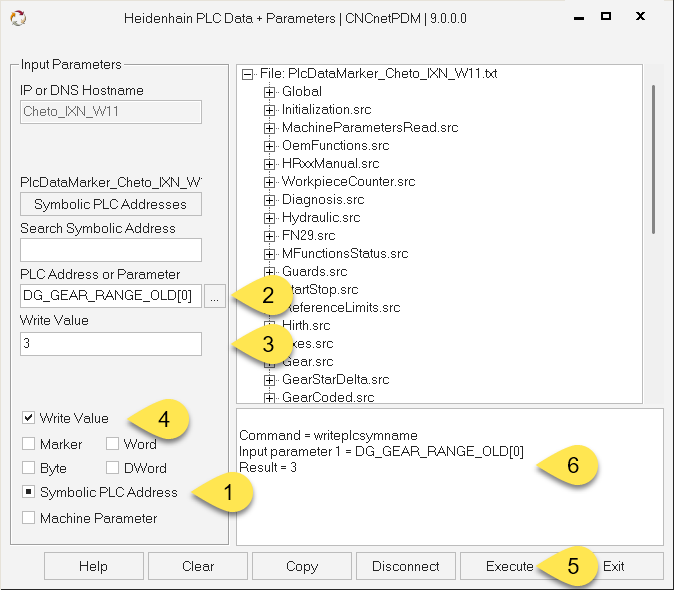Screen dimensions: 674x590
Task: Enable the Marker checkbox
Action: [28, 443]
